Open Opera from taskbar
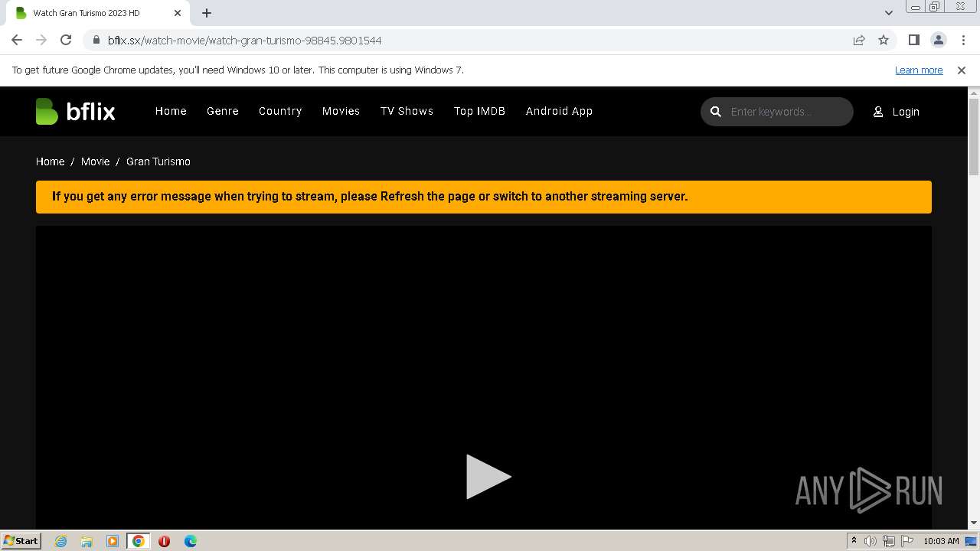The width and height of the screenshot is (980, 551). 164,541
